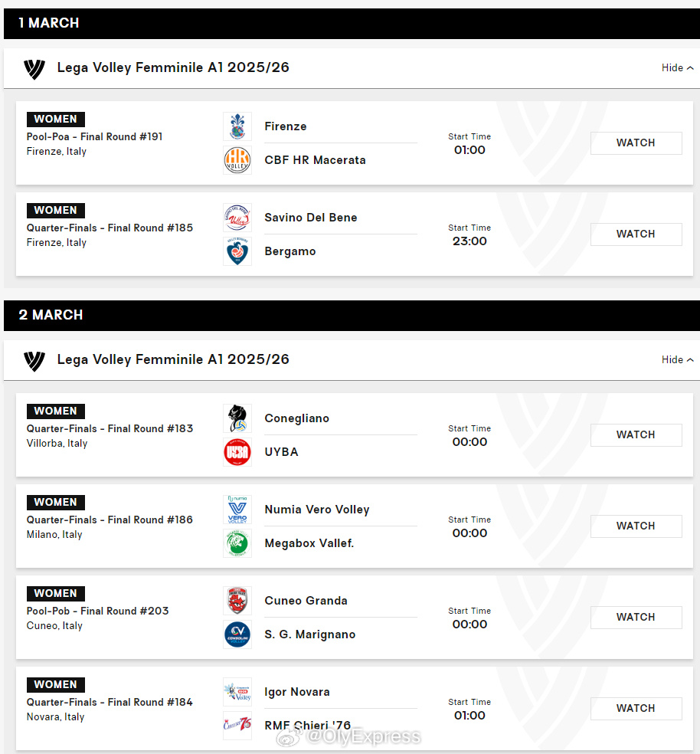Open the Savino Del Bene club logo

[237, 218]
